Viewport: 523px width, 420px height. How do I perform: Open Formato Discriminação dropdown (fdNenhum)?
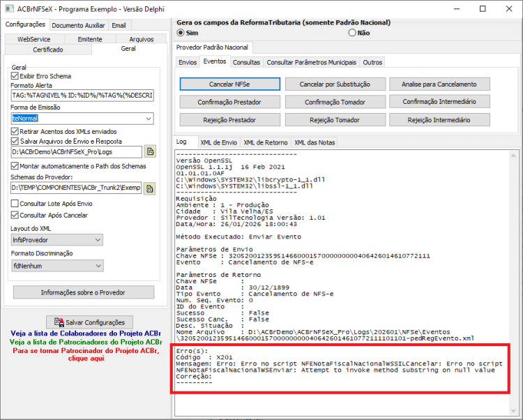57,266
